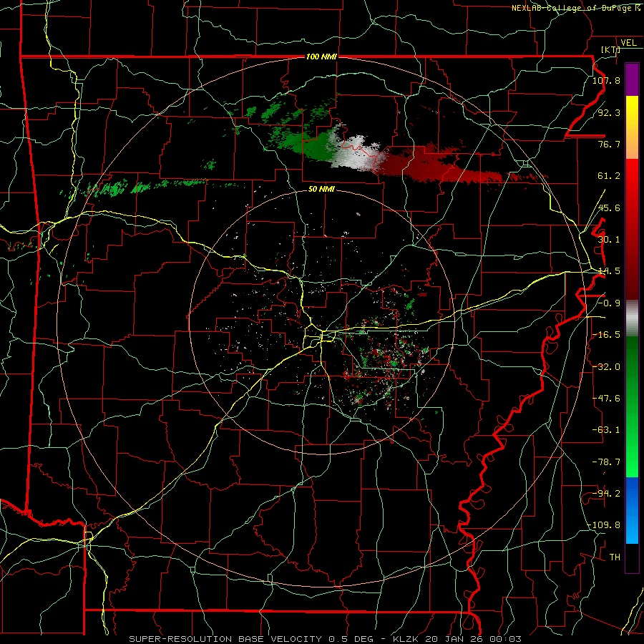Click the "VEL" legend title

tap(628, 42)
